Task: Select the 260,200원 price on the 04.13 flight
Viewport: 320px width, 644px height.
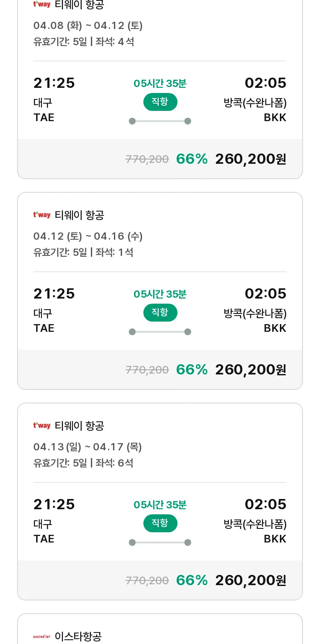Action: [251, 580]
